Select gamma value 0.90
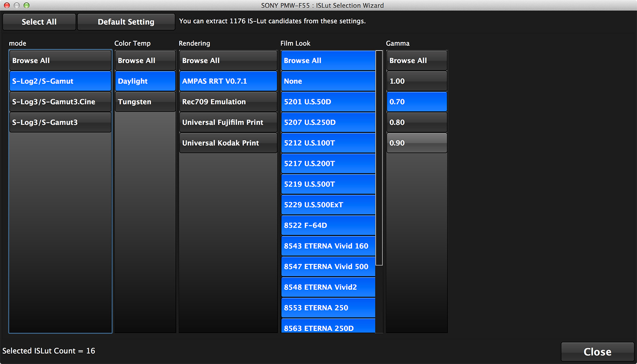This screenshot has height=364, width=637. tap(417, 143)
